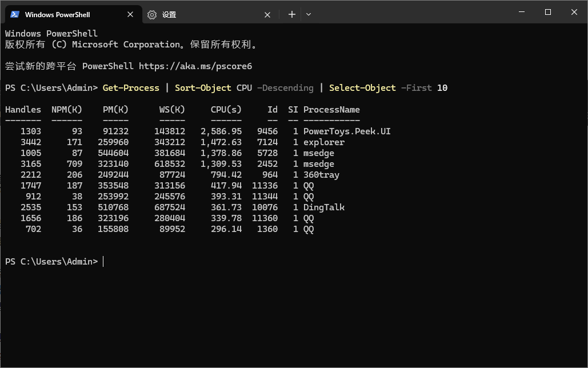
Task: Click the DingTalk process name
Action: pyautogui.click(x=324, y=207)
